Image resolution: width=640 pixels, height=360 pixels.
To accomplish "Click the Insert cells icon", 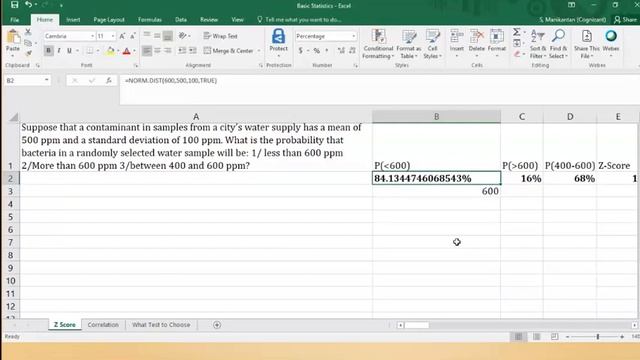I will click(x=456, y=36).
